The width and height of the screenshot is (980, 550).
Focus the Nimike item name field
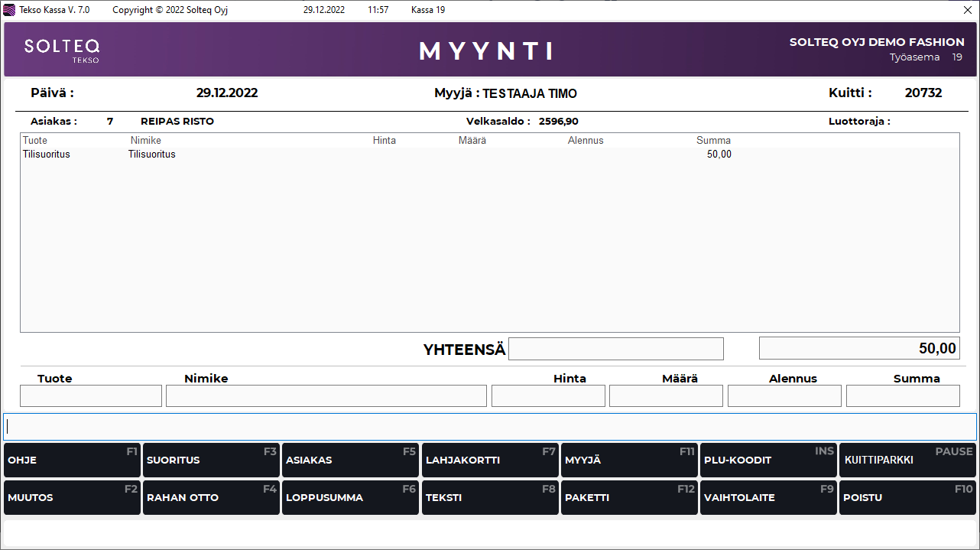click(326, 396)
